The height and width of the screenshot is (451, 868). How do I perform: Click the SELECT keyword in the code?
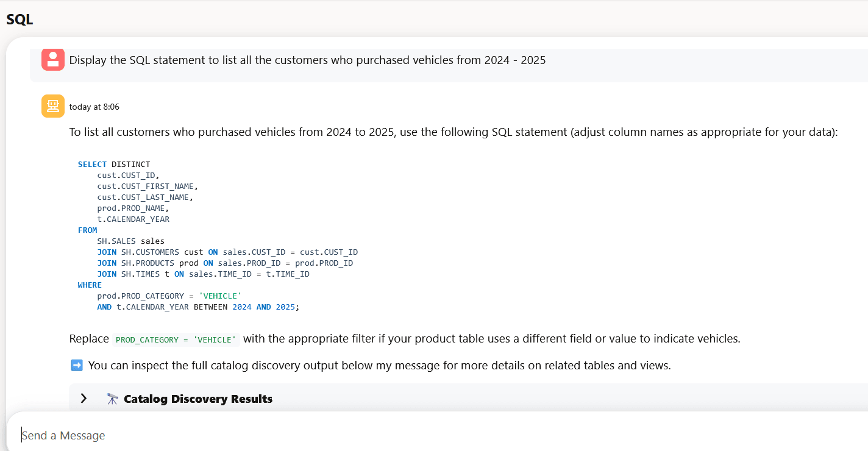click(92, 165)
